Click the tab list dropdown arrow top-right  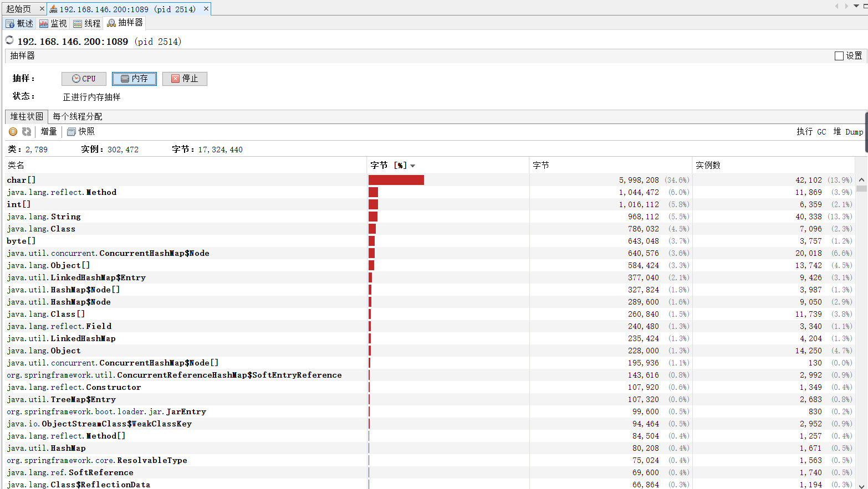pos(856,6)
